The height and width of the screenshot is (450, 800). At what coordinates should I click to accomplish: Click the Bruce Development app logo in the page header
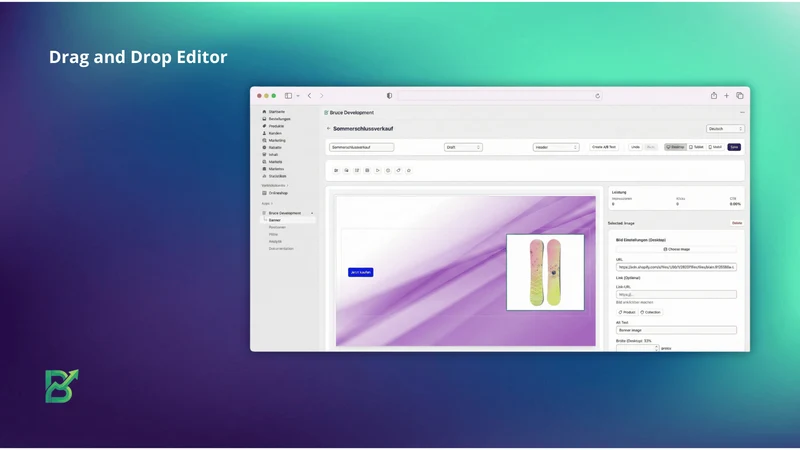pos(326,113)
